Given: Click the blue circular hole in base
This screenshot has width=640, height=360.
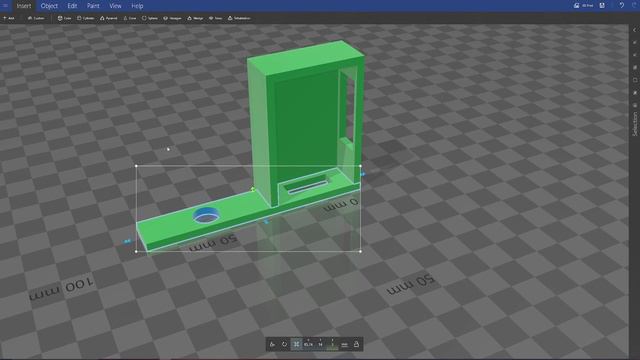Looking at the screenshot, I should (x=206, y=215).
